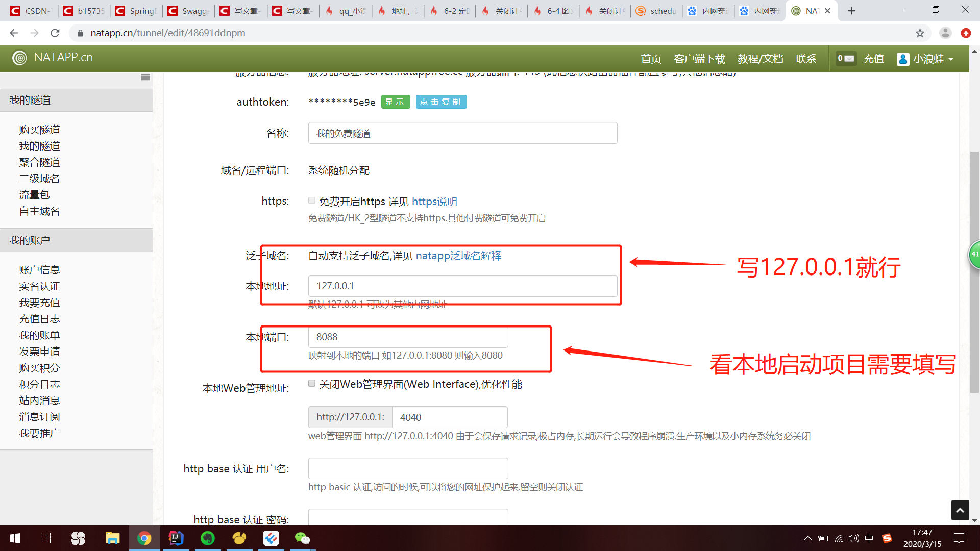Focus the web management port field 4040

coord(449,417)
